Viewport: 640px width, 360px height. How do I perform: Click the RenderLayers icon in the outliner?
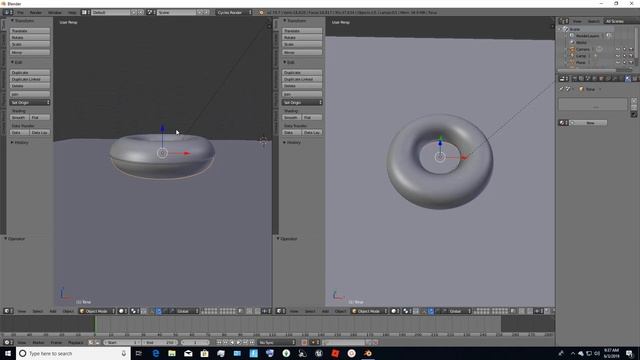pyautogui.click(x=572, y=36)
